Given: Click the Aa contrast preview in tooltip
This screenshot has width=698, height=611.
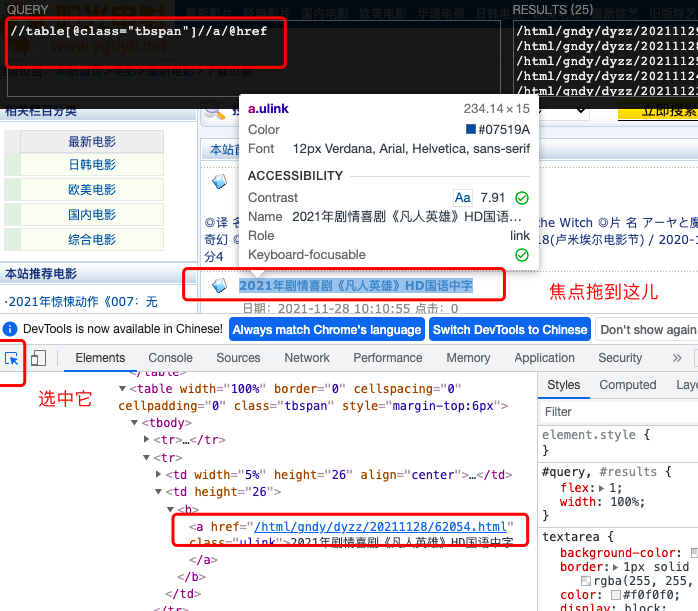Looking at the screenshot, I should [463, 198].
